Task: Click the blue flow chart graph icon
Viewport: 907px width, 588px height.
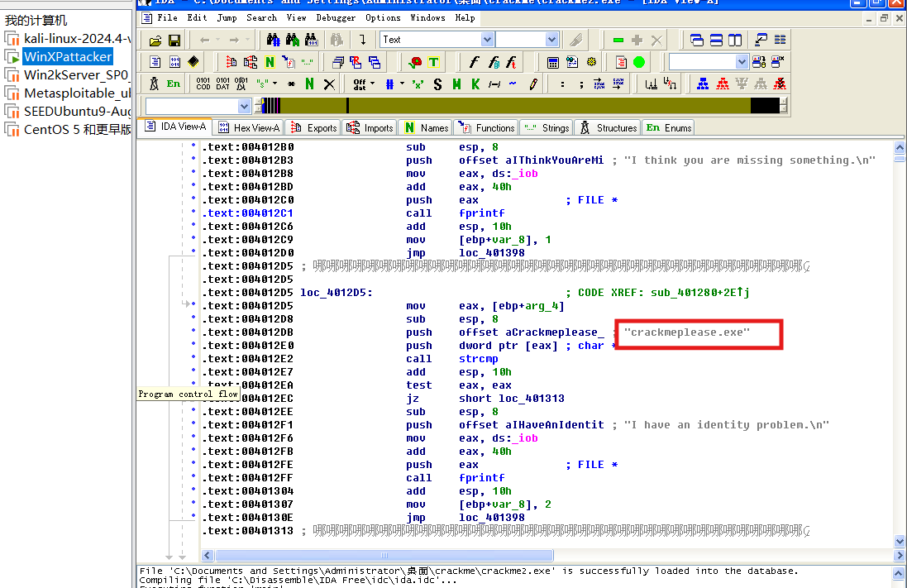Action: point(703,84)
